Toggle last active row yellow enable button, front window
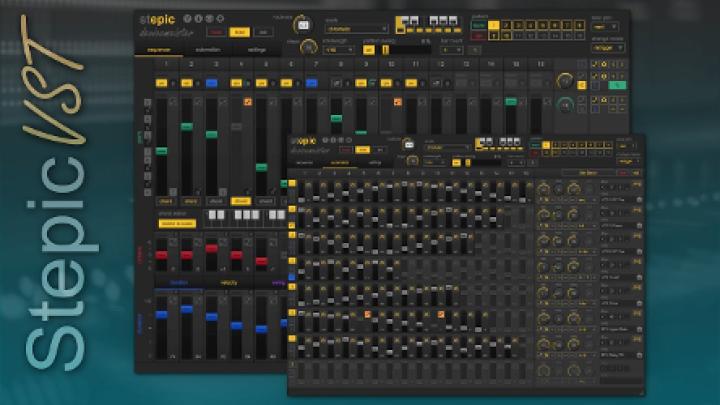Image resolution: width=720 pixels, height=405 pixels. pos(292,338)
